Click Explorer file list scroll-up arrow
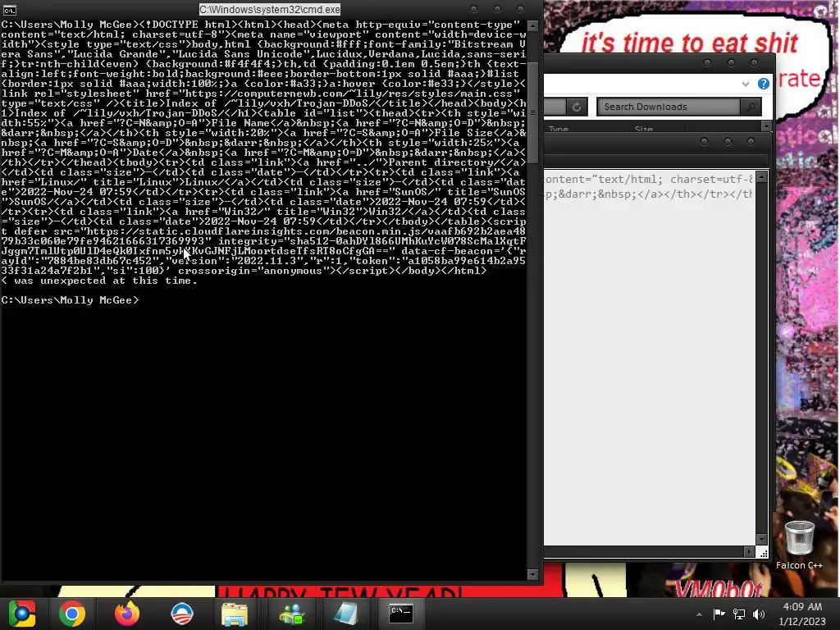 pyautogui.click(x=767, y=126)
